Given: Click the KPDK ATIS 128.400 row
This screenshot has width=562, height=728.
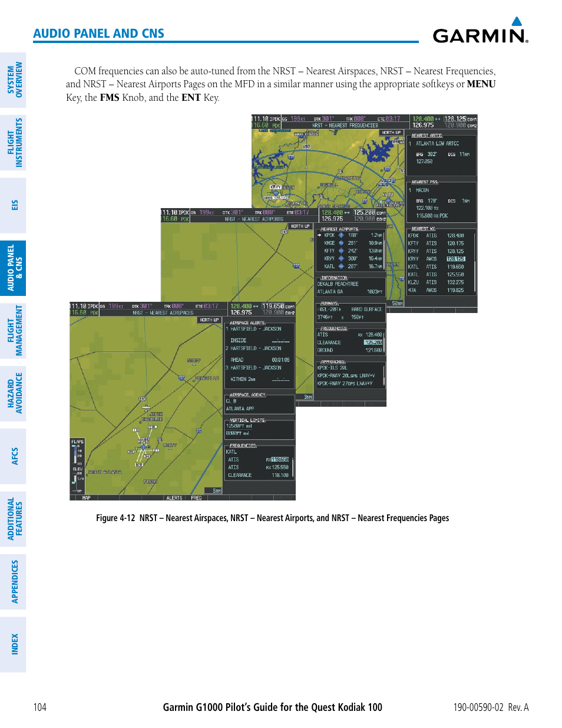Looking at the screenshot, I should (x=436, y=235).
